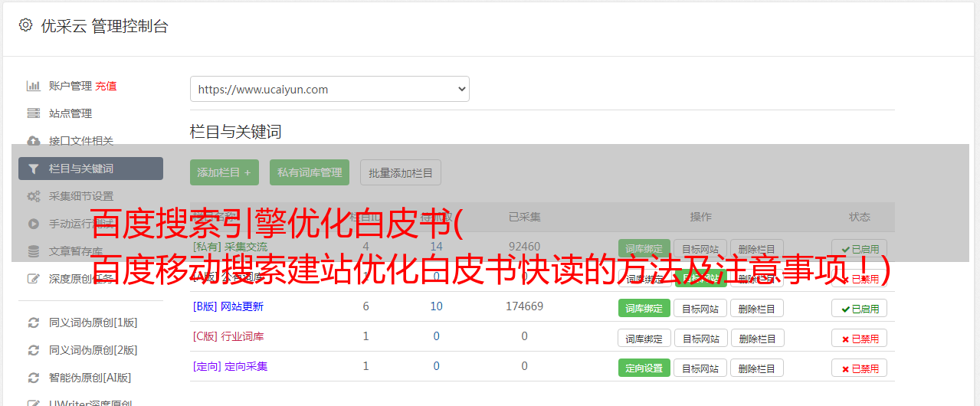Click the 添加栏目 + button

click(225, 172)
